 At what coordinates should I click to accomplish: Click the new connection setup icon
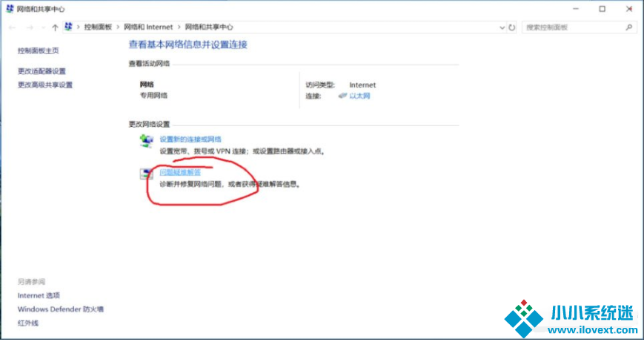point(147,141)
